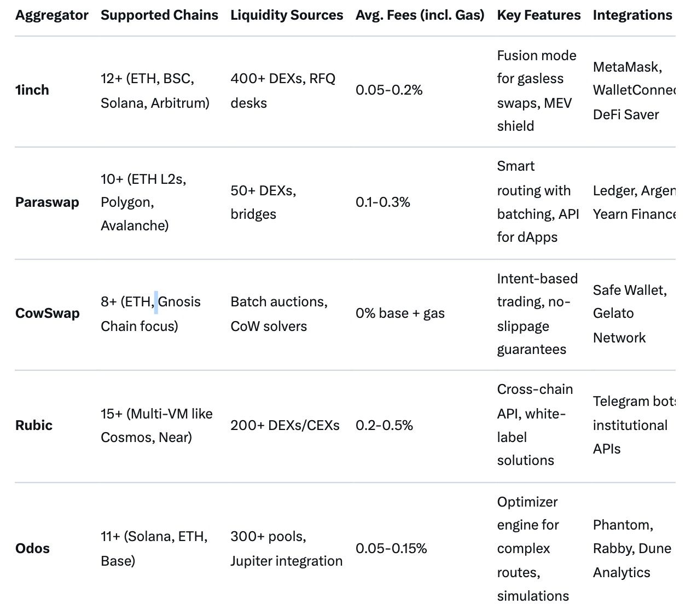Click the Phantom, Rabby, Dune Analytics cell
This screenshot has width=697, height=616.
click(x=631, y=549)
